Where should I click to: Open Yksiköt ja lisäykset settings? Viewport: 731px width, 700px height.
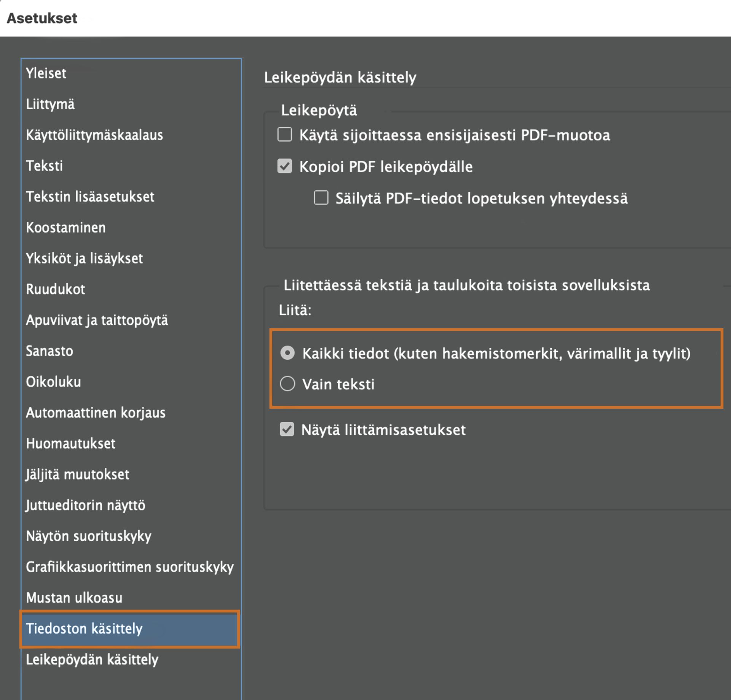pyautogui.click(x=84, y=258)
